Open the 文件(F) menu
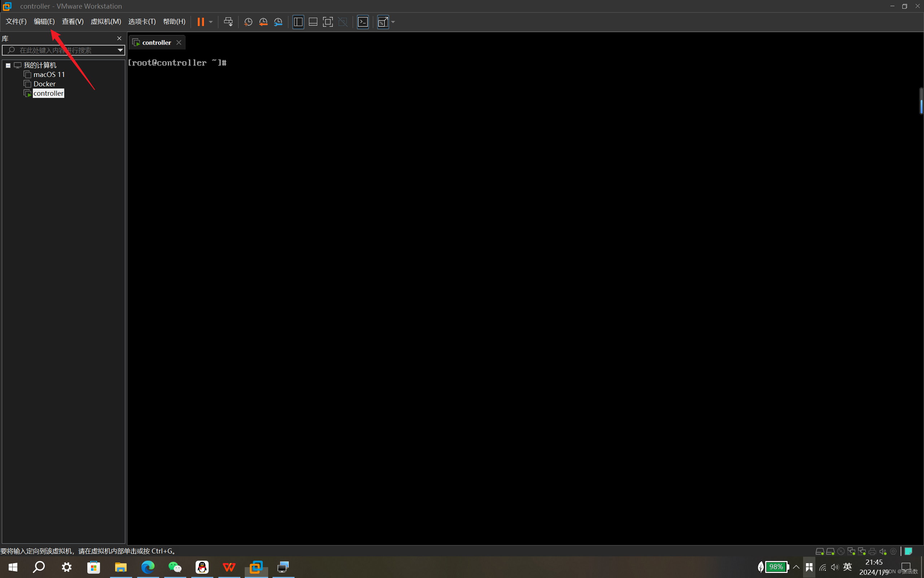924x578 pixels. (x=16, y=21)
